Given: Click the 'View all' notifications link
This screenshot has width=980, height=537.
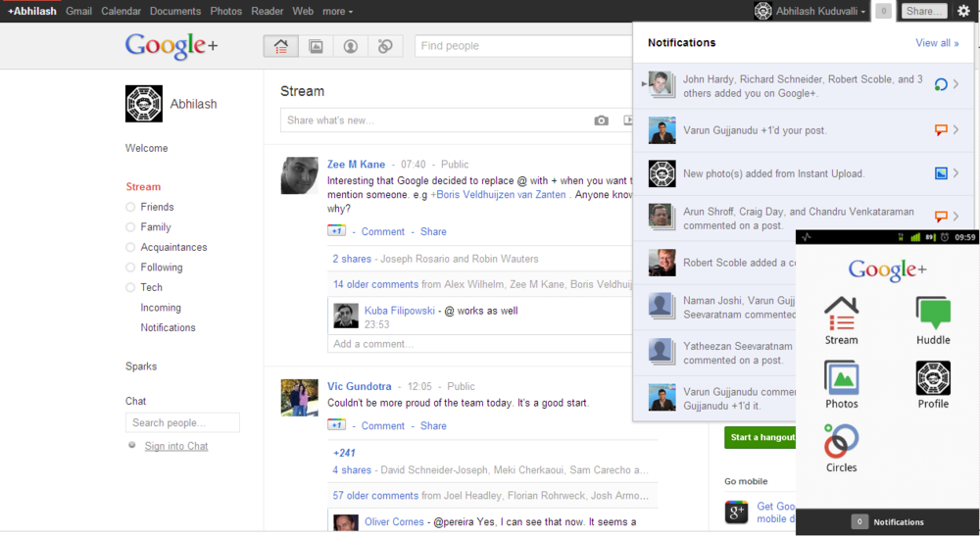Looking at the screenshot, I should pyautogui.click(x=937, y=43).
